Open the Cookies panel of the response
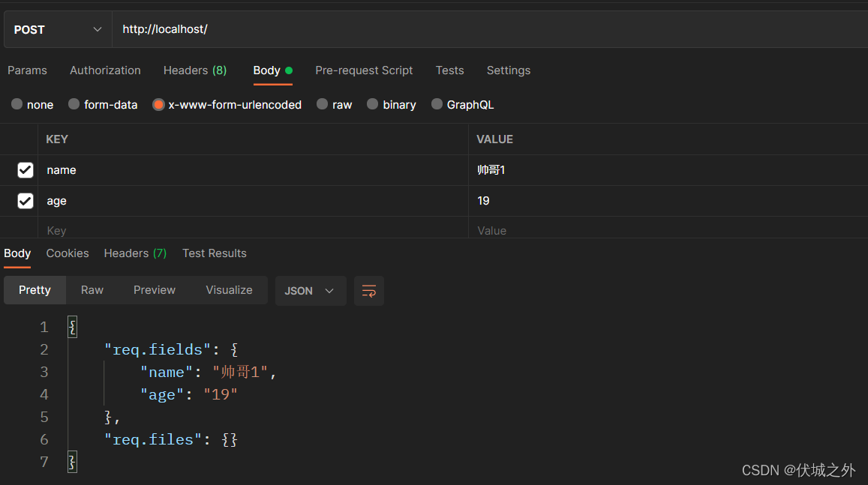 pyautogui.click(x=67, y=253)
